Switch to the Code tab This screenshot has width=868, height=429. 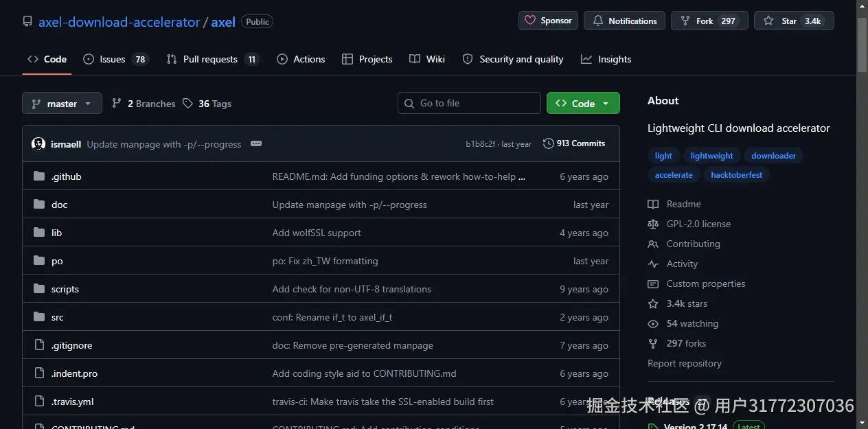coord(47,59)
